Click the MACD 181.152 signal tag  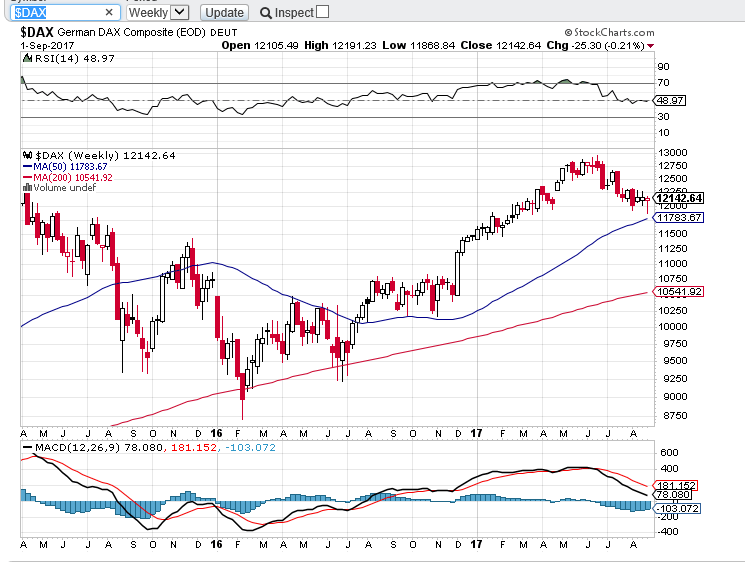[x=676, y=486]
